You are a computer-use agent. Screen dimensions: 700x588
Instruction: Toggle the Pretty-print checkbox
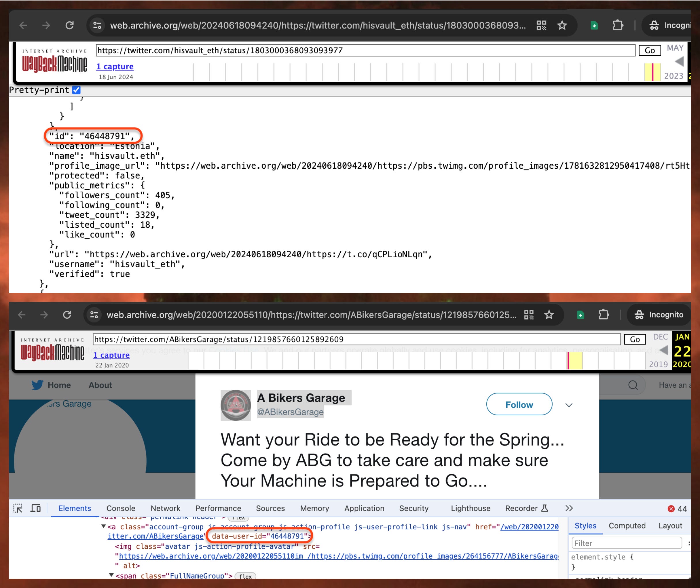(x=76, y=90)
